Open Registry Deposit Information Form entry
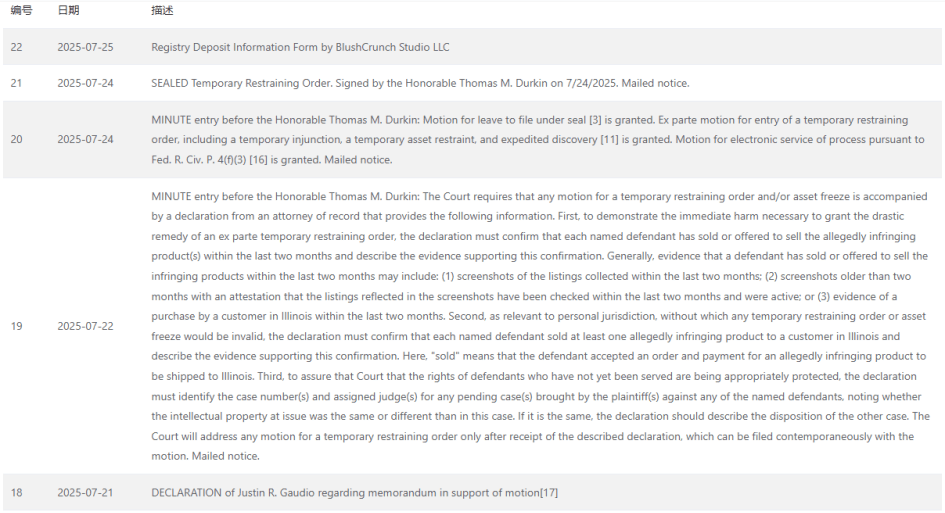The image size is (945, 513). tap(300, 47)
